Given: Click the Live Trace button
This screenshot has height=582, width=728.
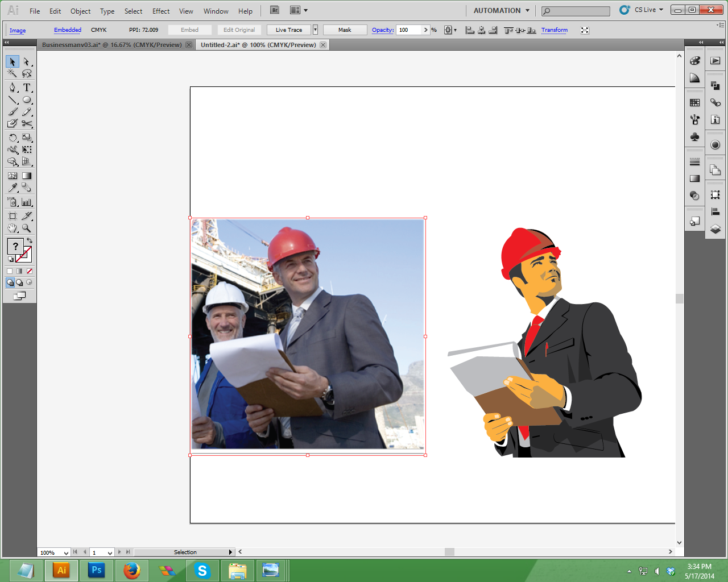Looking at the screenshot, I should tap(289, 30).
